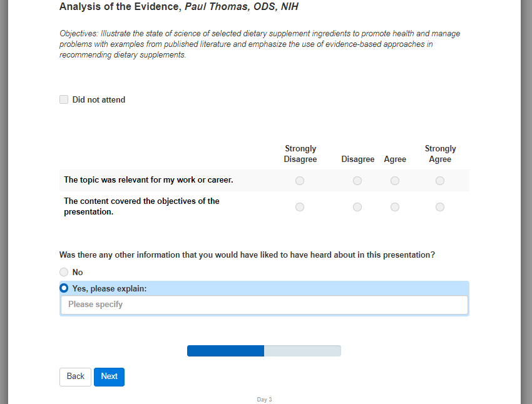
Task: Click the 'Yes, please explain:' label
Action: point(110,289)
